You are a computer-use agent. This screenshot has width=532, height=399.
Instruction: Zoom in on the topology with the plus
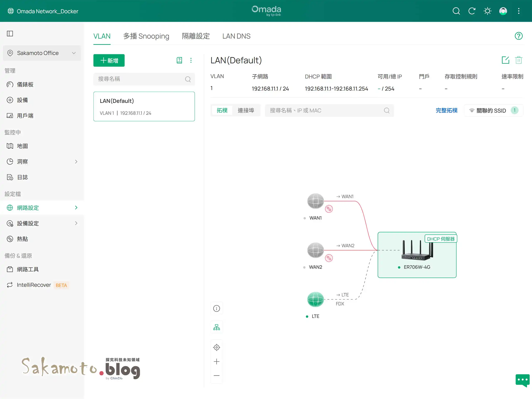coord(217,361)
